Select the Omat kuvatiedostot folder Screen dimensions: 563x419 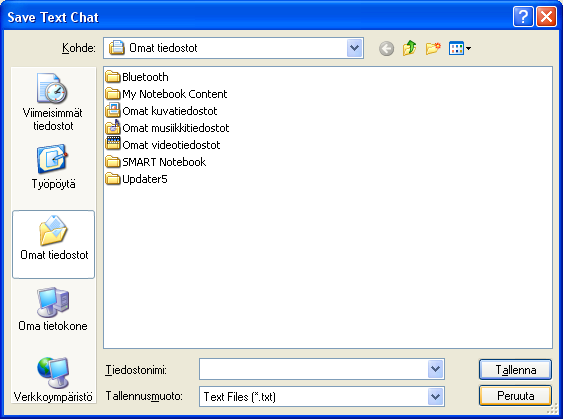[161, 111]
